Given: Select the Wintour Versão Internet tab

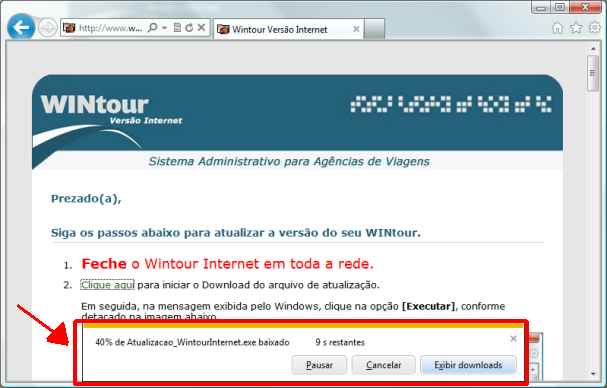Looking at the screenshot, I should 288,29.
